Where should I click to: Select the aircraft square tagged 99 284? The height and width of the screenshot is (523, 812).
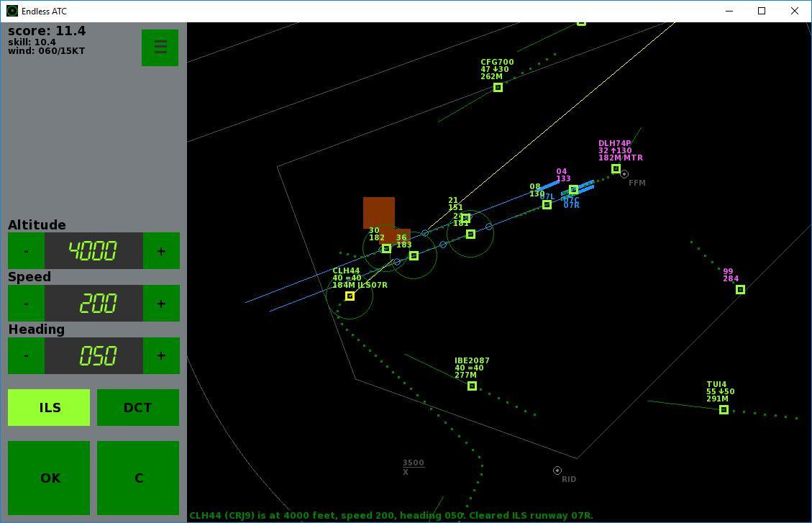click(741, 289)
